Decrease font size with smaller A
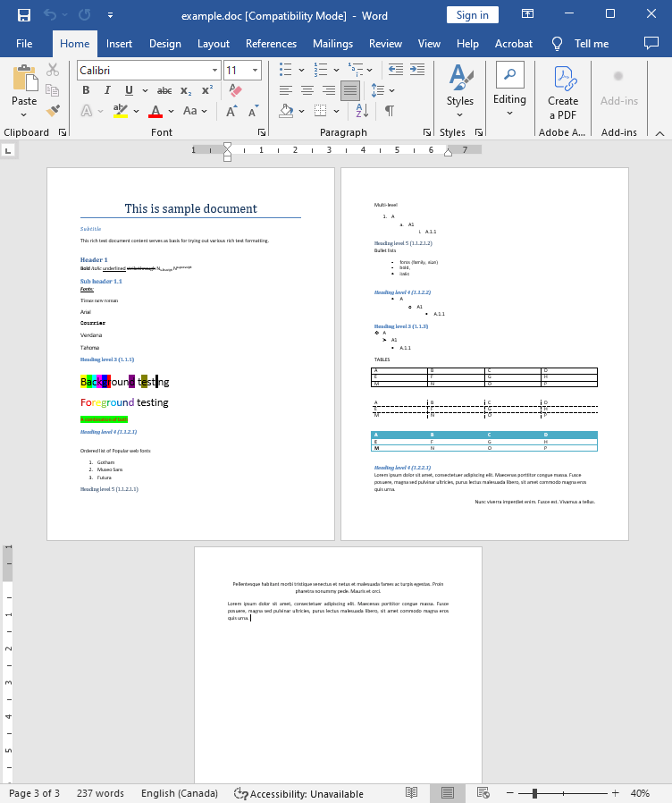This screenshot has height=803, width=672. pyautogui.click(x=254, y=111)
